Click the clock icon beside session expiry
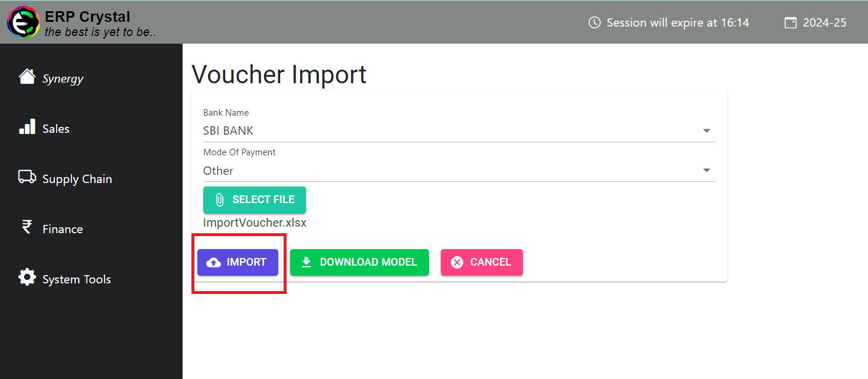The image size is (868, 379). coord(594,22)
